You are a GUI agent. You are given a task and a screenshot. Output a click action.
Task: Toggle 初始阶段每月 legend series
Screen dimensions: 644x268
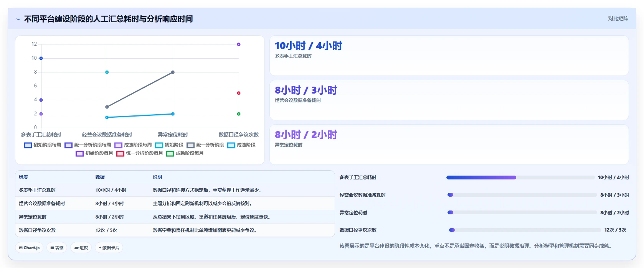(x=94, y=153)
